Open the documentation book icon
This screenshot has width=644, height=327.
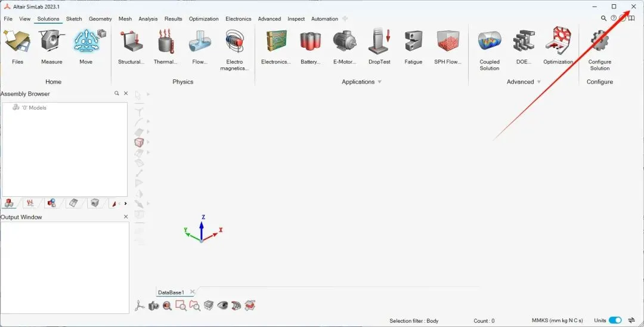(x=631, y=18)
